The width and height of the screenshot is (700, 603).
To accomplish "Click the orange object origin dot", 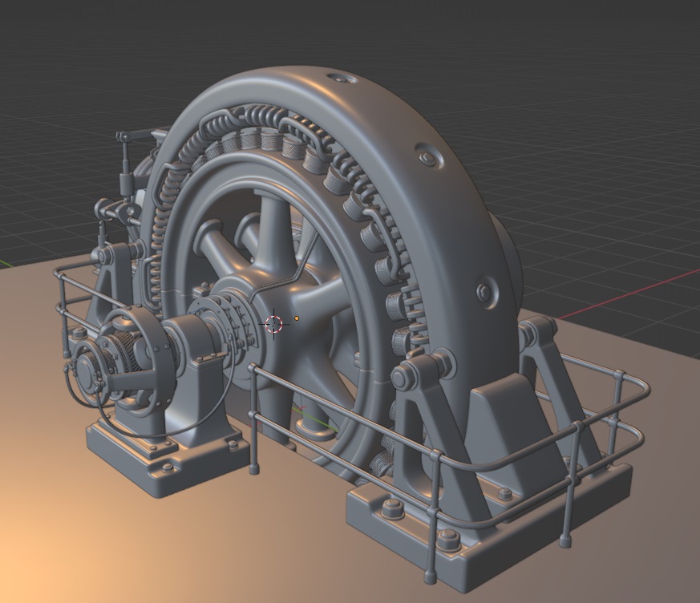I will 297,318.
